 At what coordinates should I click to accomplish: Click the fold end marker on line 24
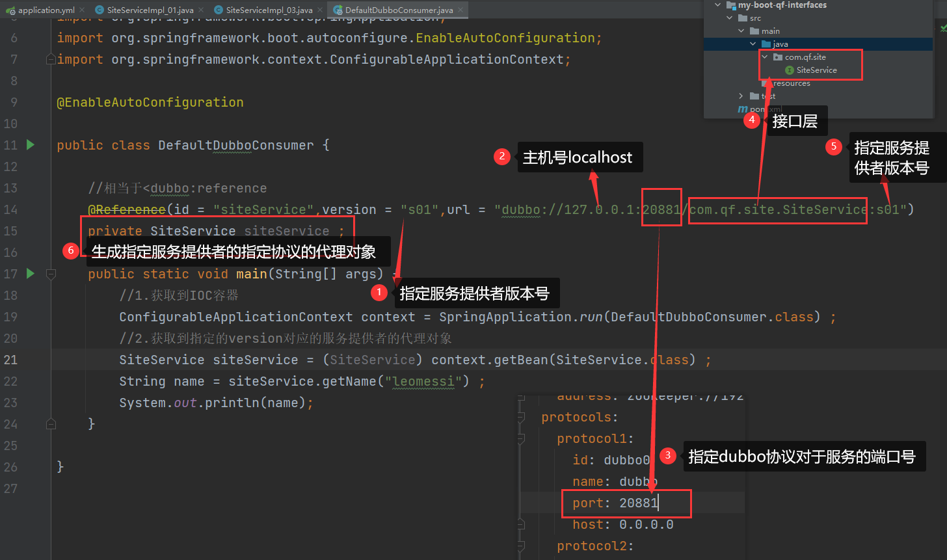click(x=51, y=424)
